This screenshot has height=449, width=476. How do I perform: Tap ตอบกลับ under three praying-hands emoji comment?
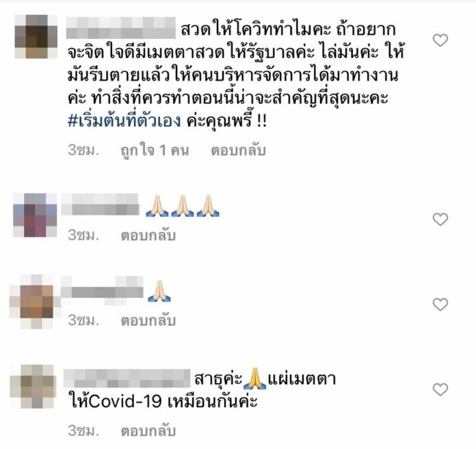tap(148, 235)
